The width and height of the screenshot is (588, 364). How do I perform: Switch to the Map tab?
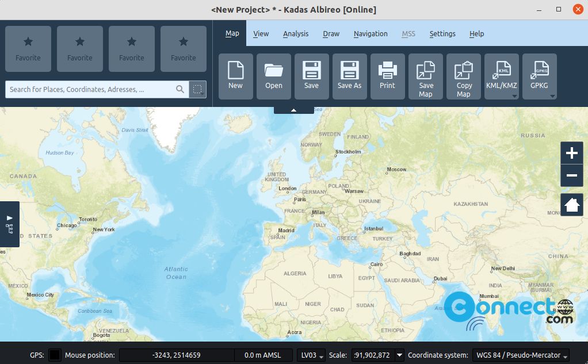232,33
